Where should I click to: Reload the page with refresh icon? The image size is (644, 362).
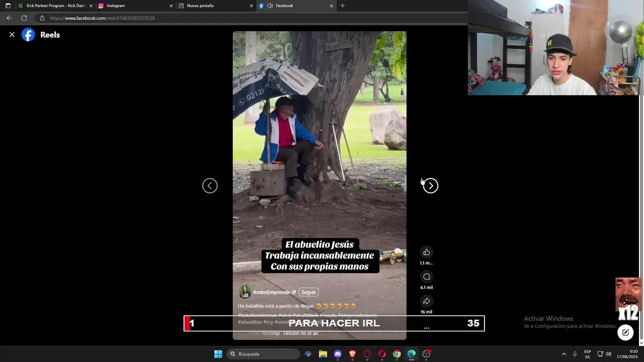tap(24, 18)
